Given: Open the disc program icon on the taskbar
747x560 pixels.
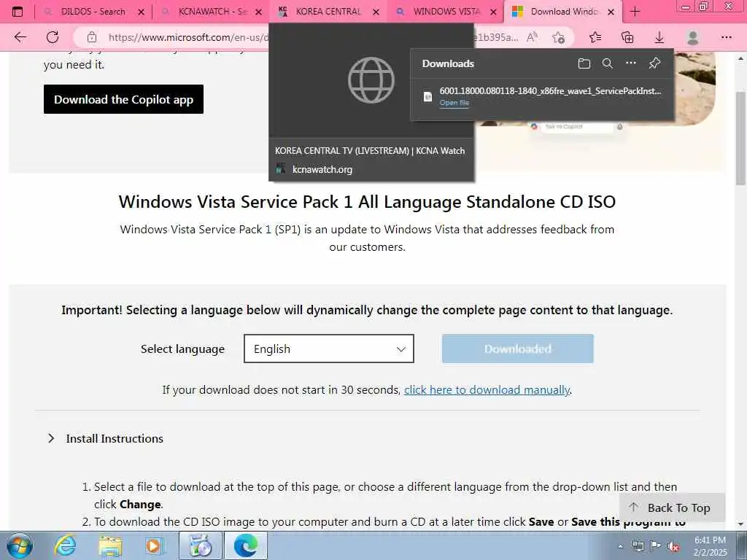Looking at the screenshot, I should pyautogui.click(x=201, y=545).
